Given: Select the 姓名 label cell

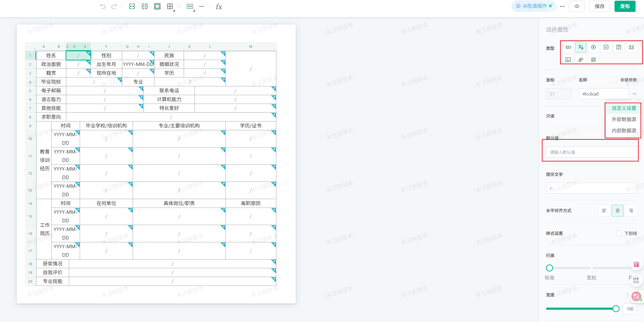Looking at the screenshot, I should point(51,55).
